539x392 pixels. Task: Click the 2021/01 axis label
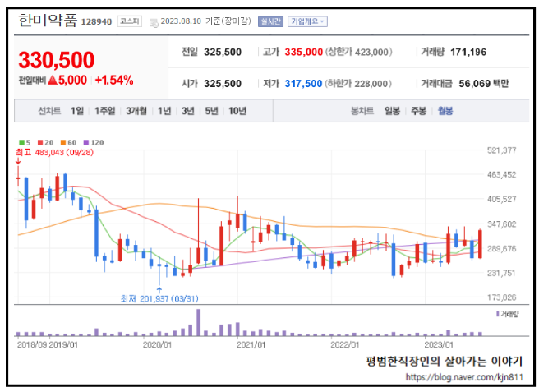(x=251, y=344)
